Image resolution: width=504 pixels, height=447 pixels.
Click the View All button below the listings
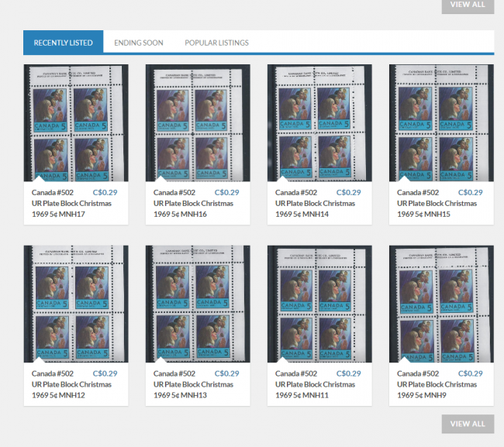click(468, 424)
